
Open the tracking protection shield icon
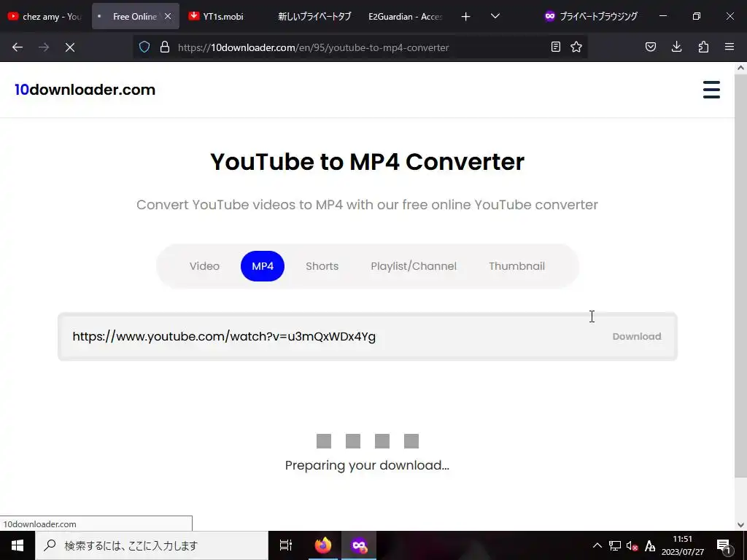[x=144, y=47]
